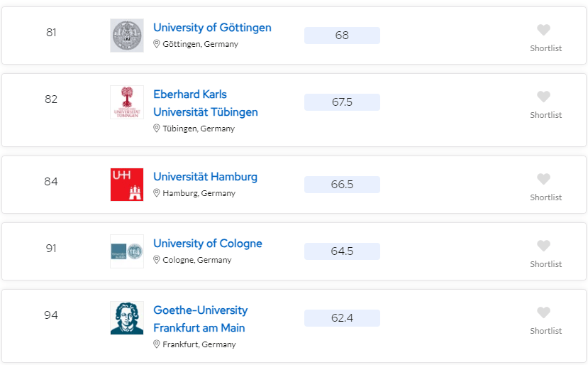The width and height of the screenshot is (588, 365).
Task: Click the Eberhard Karls Universität Tübingen logo
Action: [x=126, y=102]
